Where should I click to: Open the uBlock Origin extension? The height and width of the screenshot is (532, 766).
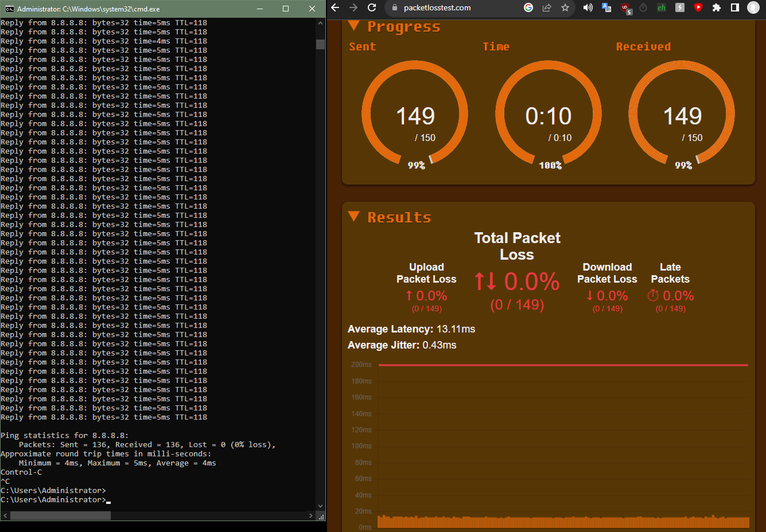(x=625, y=8)
